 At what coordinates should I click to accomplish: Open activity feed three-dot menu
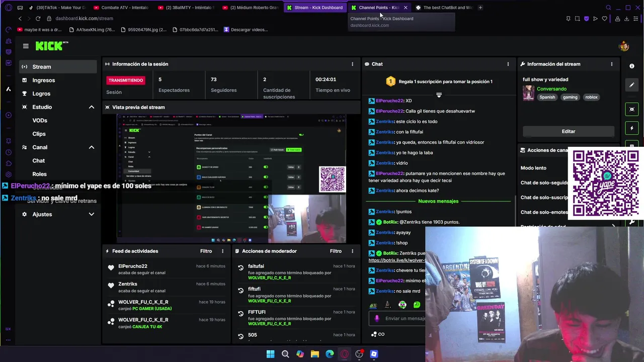tap(222, 251)
